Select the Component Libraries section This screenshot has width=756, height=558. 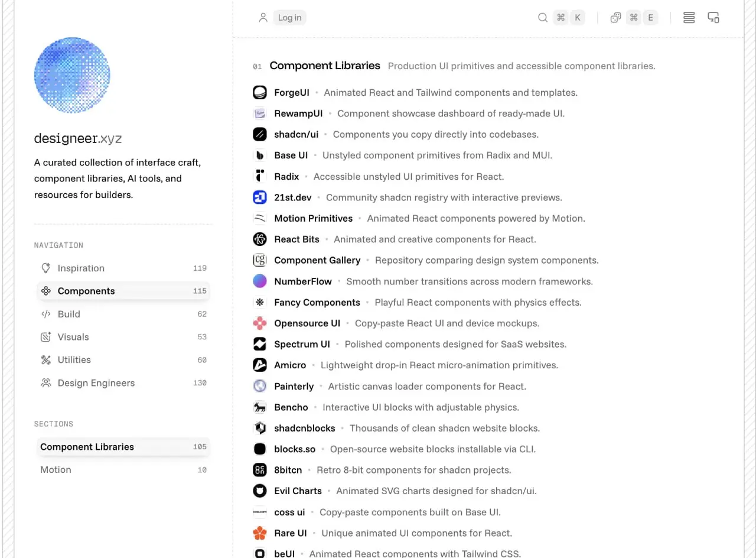point(123,447)
